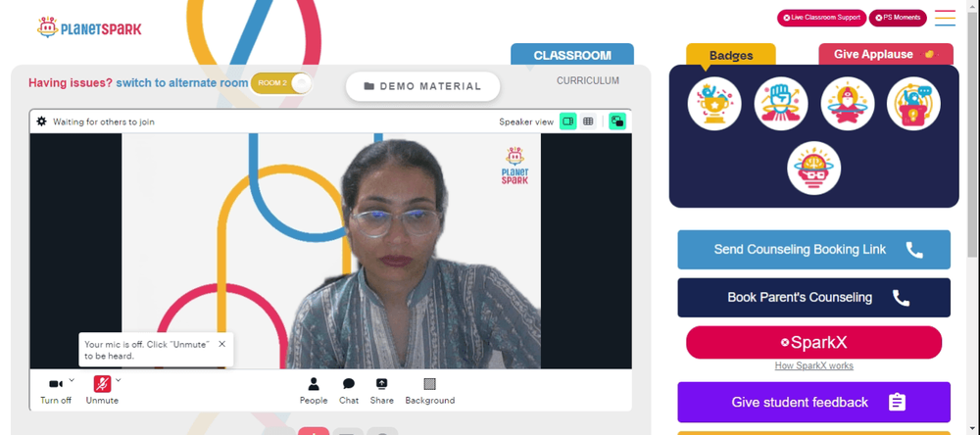
Task: Select the speaker view layout icon
Action: 567,121
